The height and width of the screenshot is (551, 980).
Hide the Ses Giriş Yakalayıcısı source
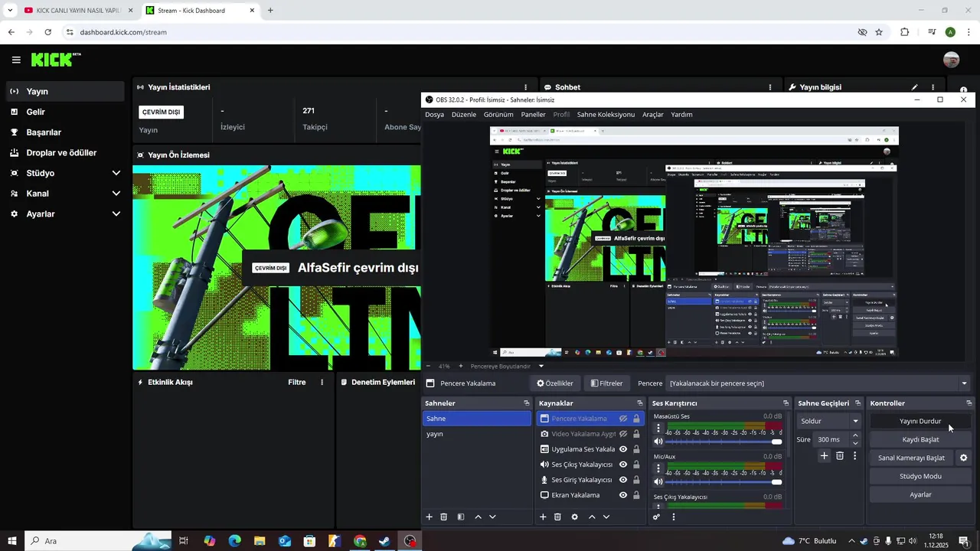(623, 480)
